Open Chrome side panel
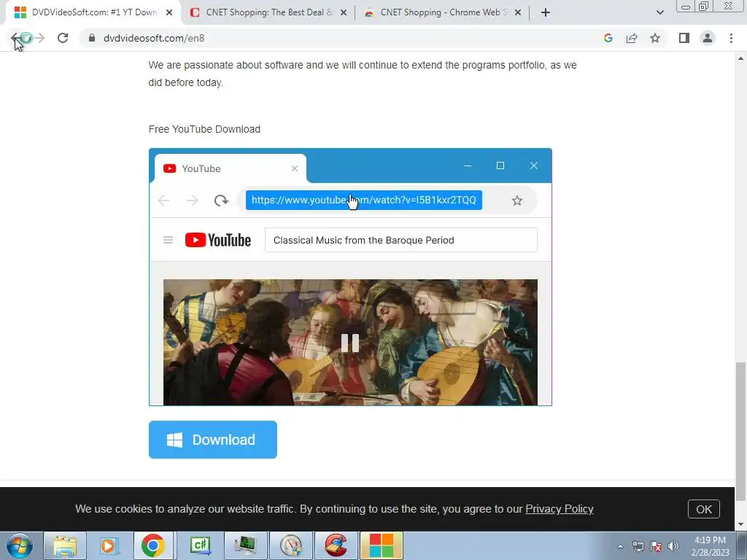Screen dimensions: 747x560 684,38
